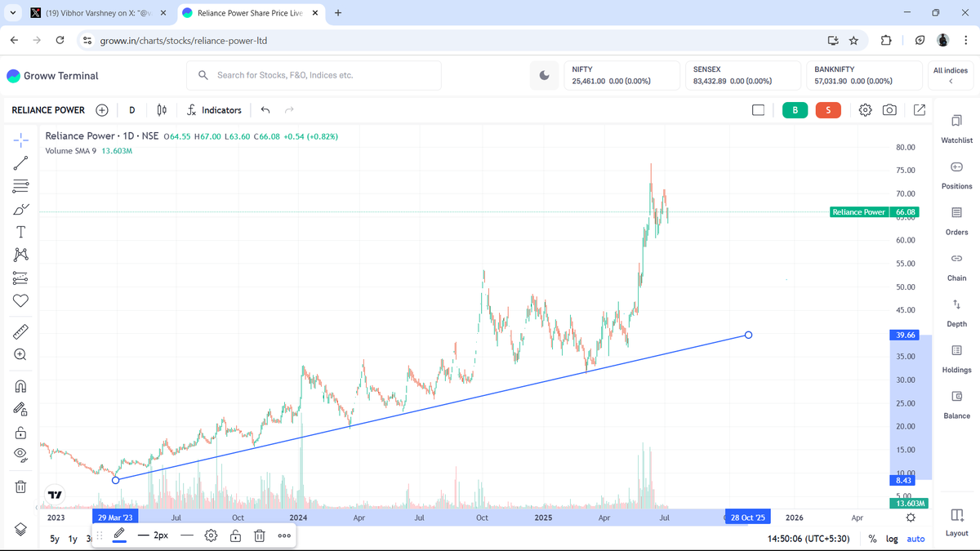980x551 pixels.
Task: Open the Positions side panel
Action: point(957,175)
